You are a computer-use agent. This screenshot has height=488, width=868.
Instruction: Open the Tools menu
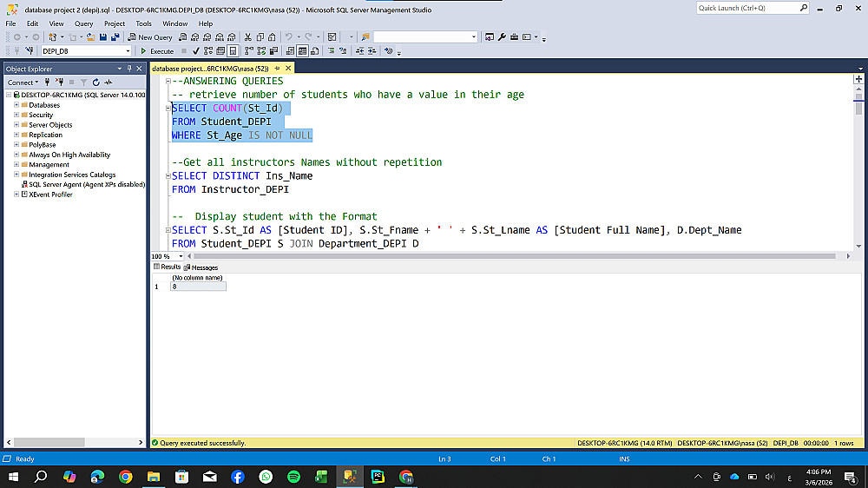pyautogui.click(x=143, y=23)
